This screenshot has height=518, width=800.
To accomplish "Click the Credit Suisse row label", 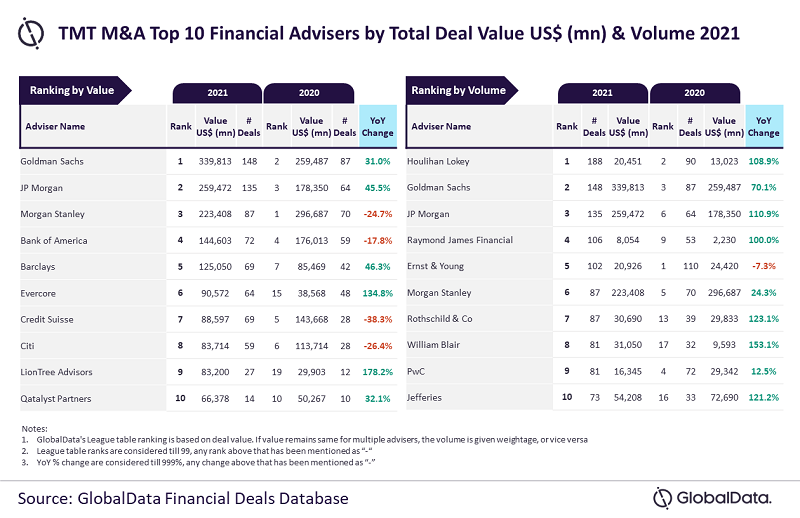I will [49, 319].
